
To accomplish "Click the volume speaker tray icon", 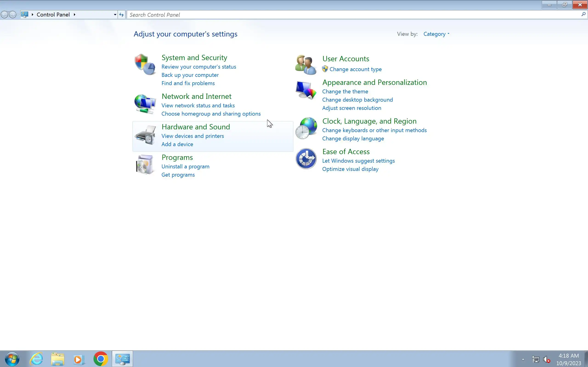I will coord(546,359).
